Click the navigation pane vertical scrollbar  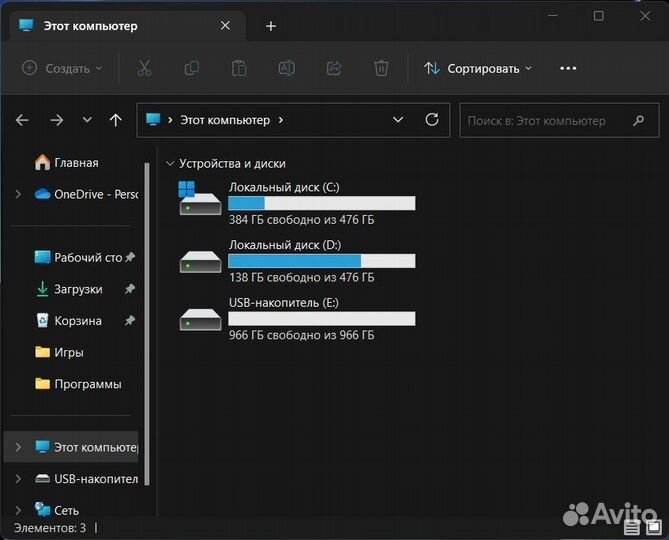click(147, 324)
